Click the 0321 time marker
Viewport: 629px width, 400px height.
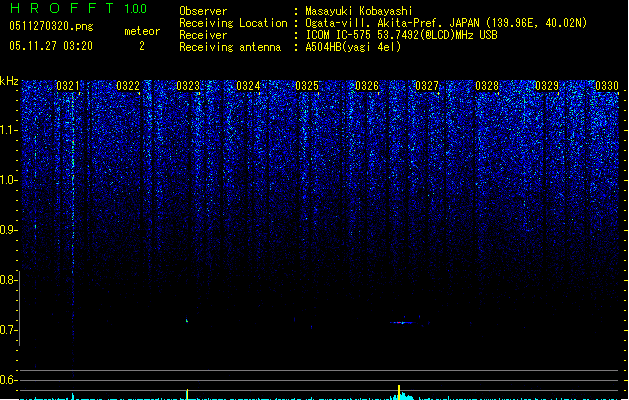[x=68, y=86]
